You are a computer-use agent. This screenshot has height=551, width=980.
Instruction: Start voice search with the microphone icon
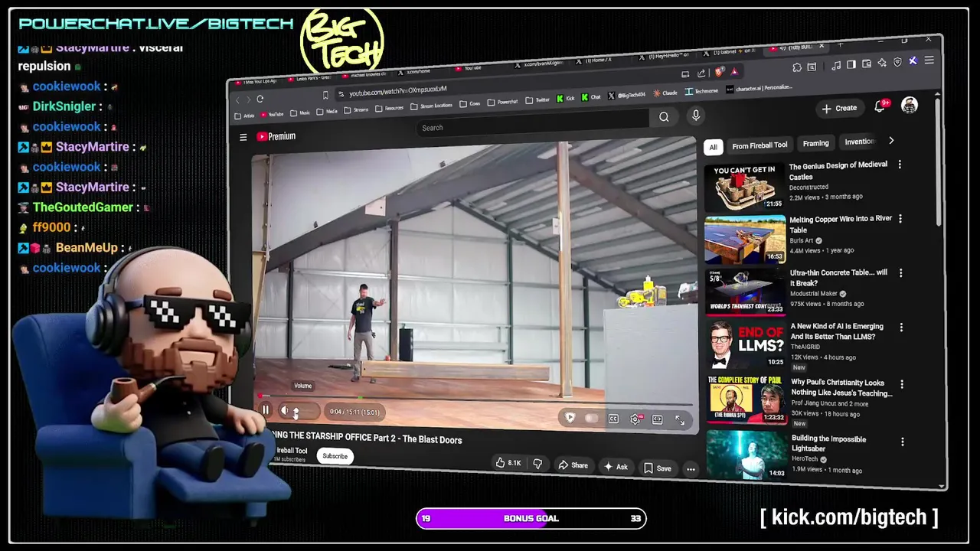tap(695, 115)
